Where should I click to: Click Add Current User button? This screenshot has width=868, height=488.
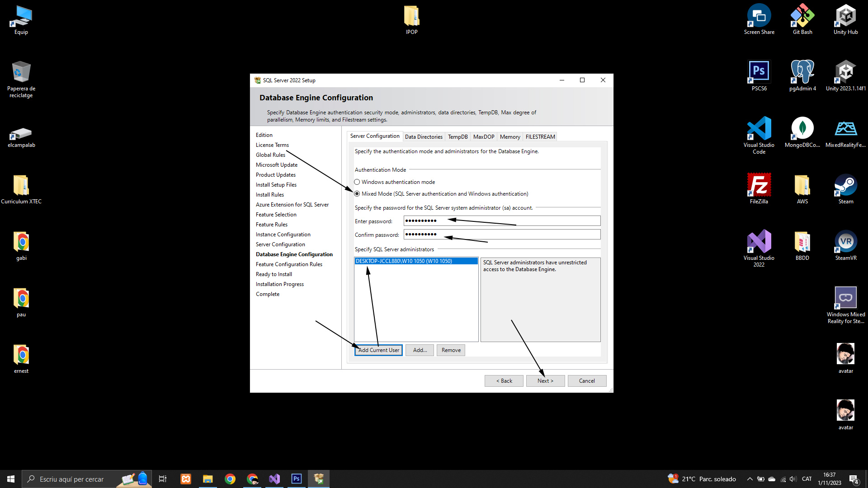pos(378,350)
